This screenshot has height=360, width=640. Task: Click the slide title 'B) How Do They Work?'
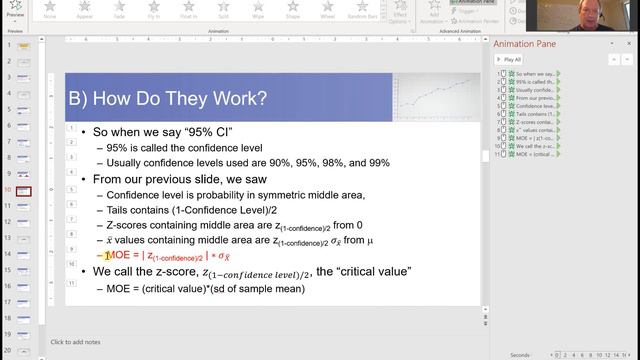pyautogui.click(x=168, y=98)
